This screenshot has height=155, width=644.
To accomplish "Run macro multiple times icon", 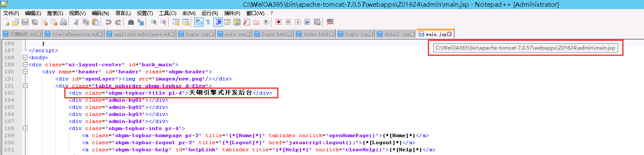I will click(308, 22).
